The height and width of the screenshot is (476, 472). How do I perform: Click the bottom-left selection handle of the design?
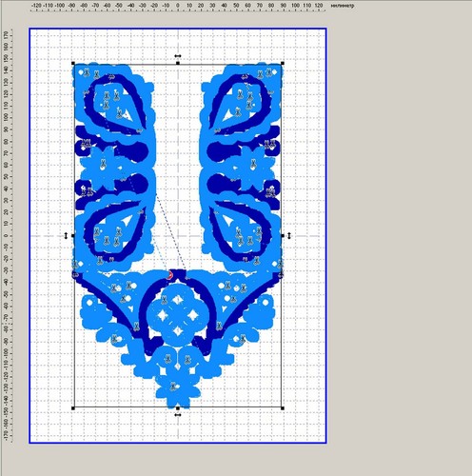(73, 408)
